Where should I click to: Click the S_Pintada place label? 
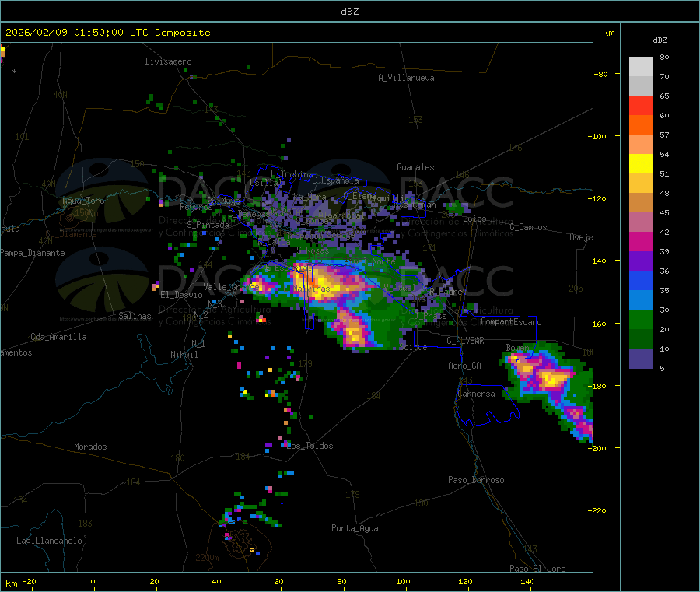click(208, 225)
